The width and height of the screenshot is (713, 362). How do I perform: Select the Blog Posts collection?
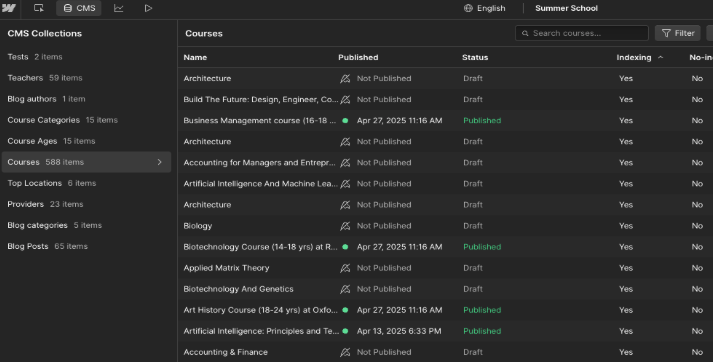[x=47, y=246]
